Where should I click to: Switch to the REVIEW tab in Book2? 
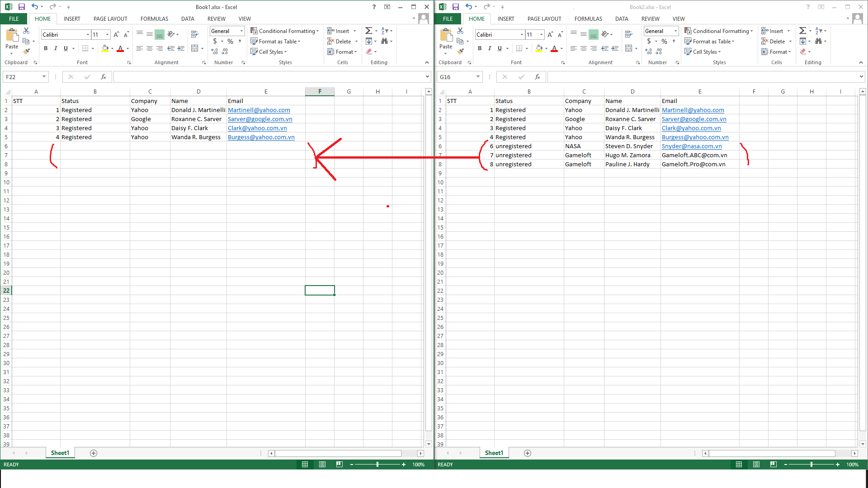650,19
